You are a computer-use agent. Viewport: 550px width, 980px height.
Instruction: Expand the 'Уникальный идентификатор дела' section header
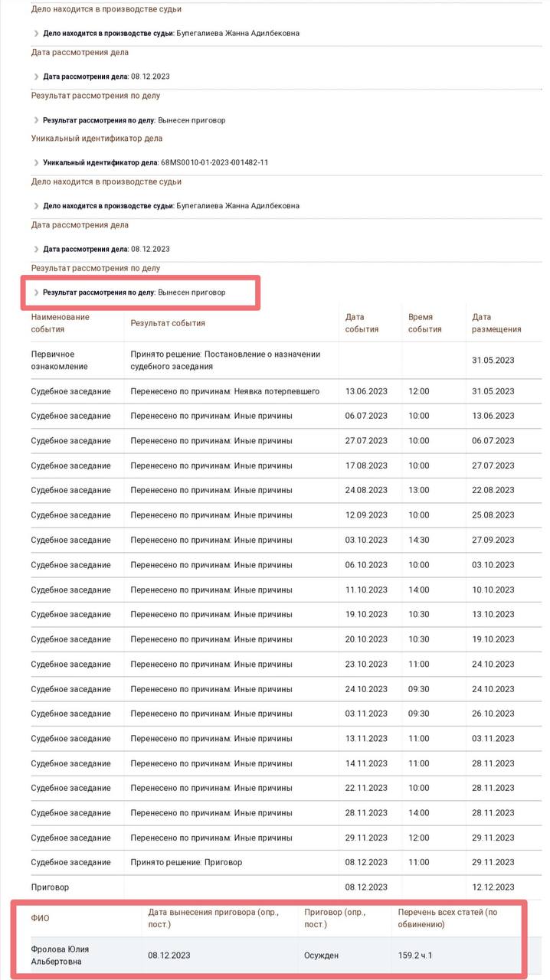97,139
